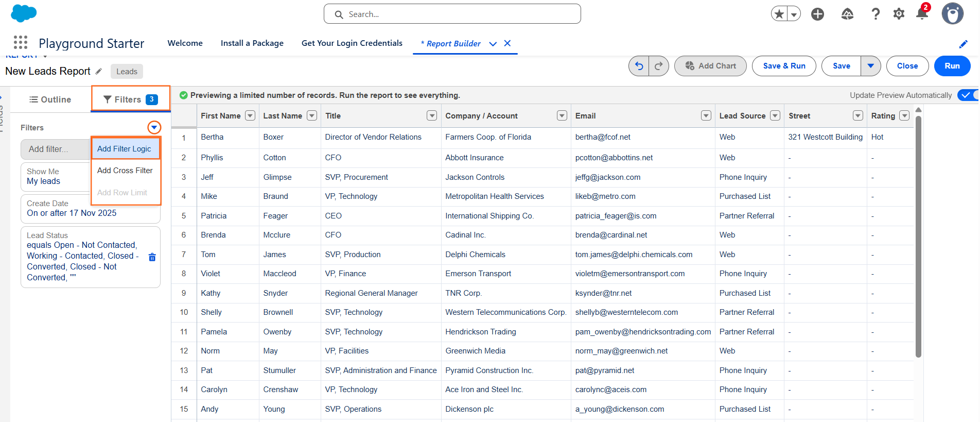Screen dimensions: 980x422
Task: Select Add Cross Filter menu item
Action: coord(126,171)
